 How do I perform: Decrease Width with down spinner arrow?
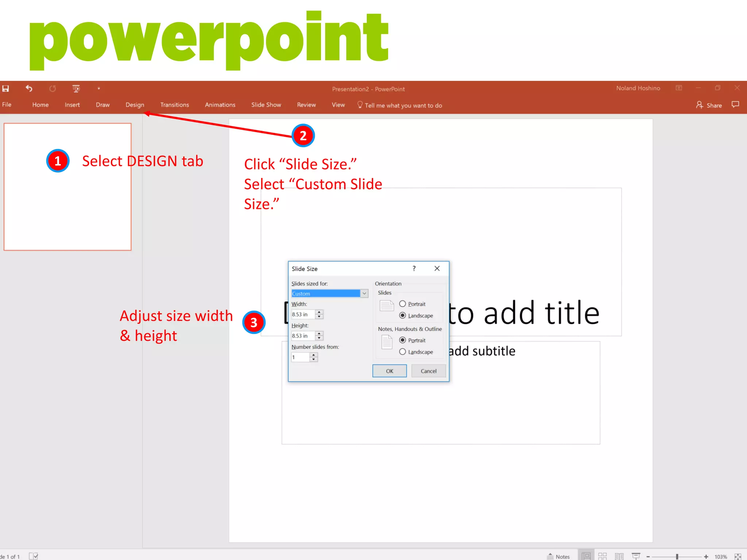click(x=319, y=316)
